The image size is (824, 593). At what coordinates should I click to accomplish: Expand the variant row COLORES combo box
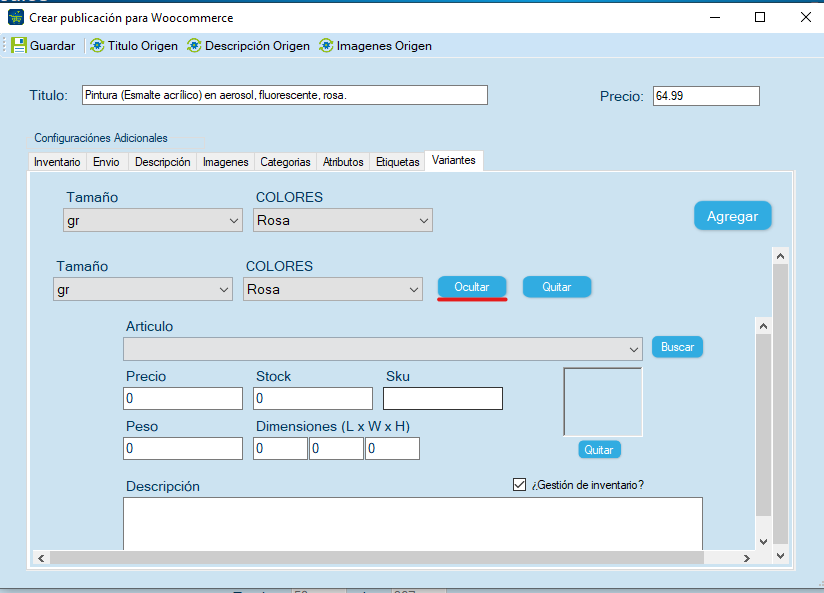[333, 289]
